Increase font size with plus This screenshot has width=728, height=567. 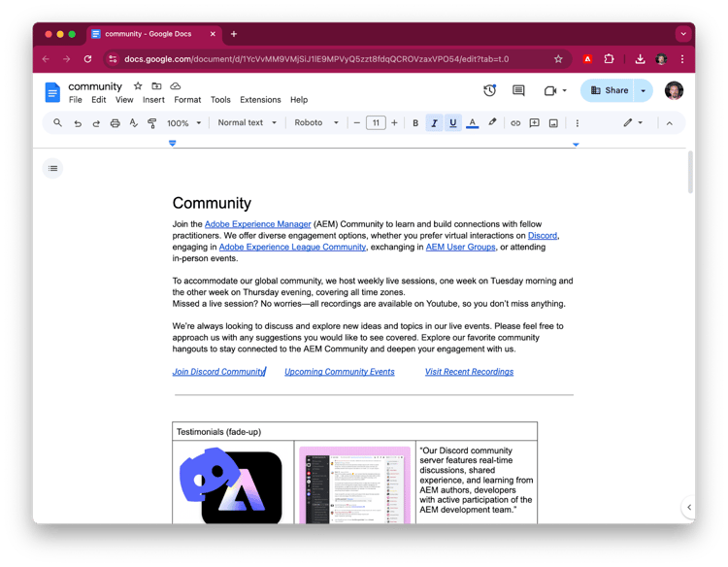[394, 123]
